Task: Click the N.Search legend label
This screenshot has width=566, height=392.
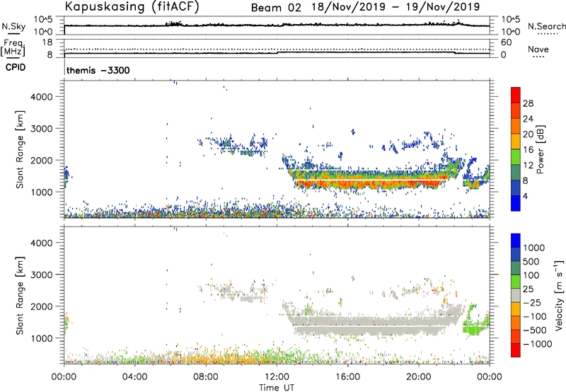Action: [546, 26]
